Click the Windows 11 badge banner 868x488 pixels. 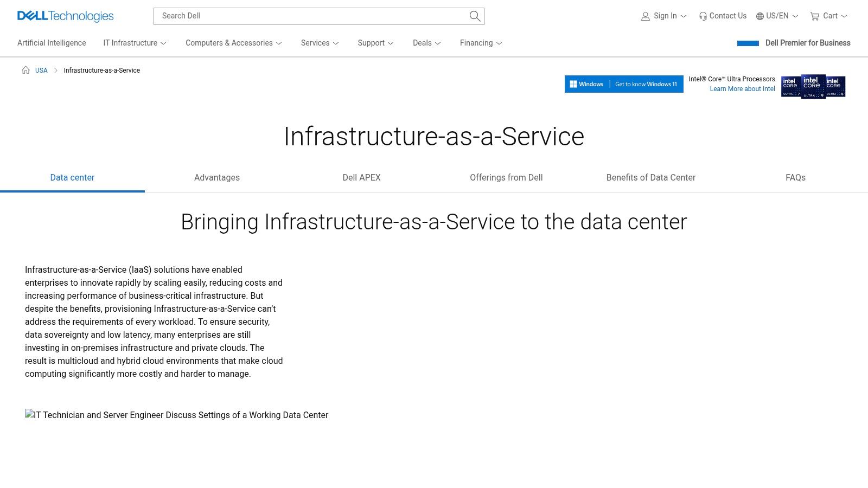tap(624, 84)
